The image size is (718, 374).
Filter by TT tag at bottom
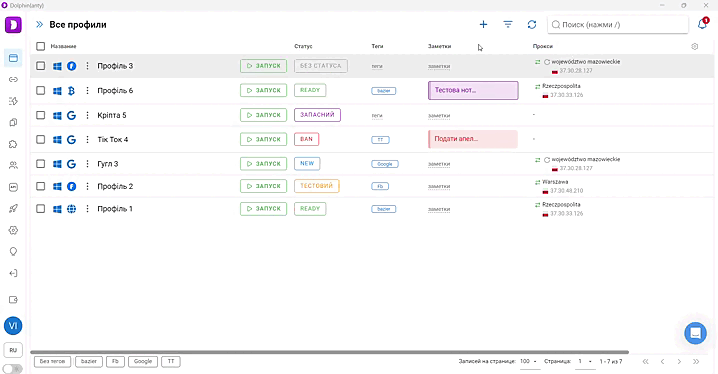point(171,362)
